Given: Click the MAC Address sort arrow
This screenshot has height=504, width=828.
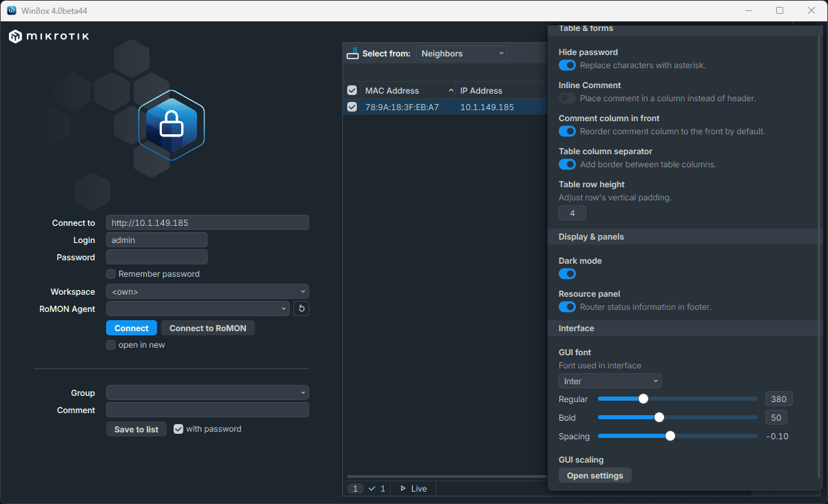Looking at the screenshot, I should (x=451, y=91).
